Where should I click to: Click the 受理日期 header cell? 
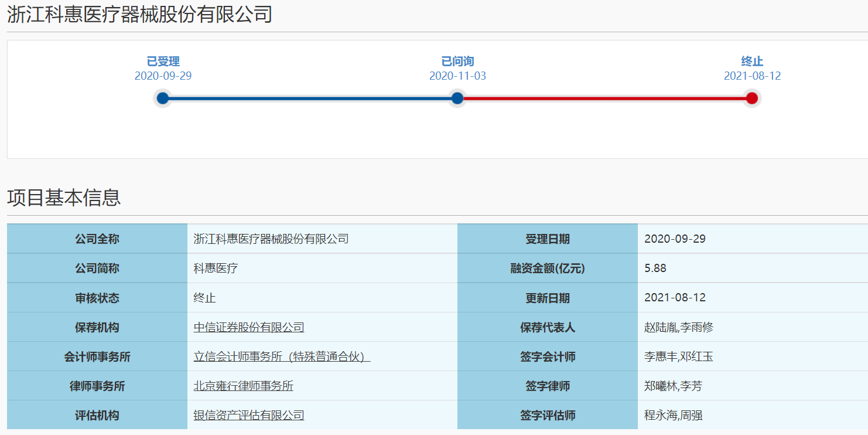(x=548, y=239)
